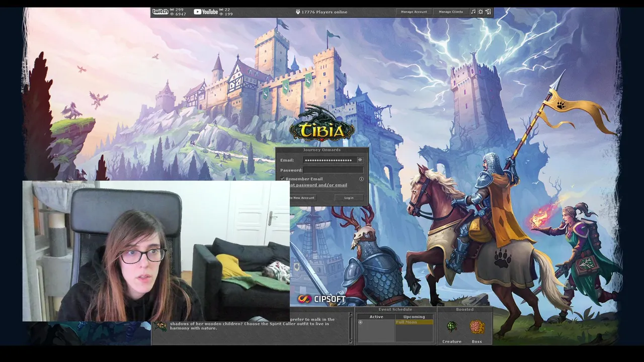Viewport: 644px width, 362px height.
Task: Click the Spirit Caller outfit news icon
Action: pyautogui.click(x=160, y=326)
